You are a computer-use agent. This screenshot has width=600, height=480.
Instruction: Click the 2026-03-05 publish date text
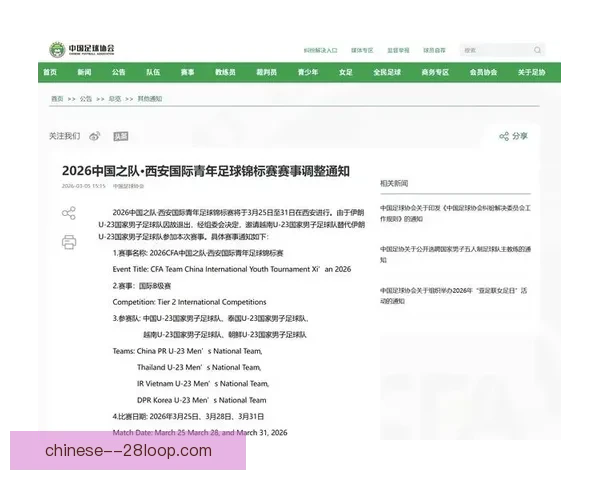tap(83, 186)
